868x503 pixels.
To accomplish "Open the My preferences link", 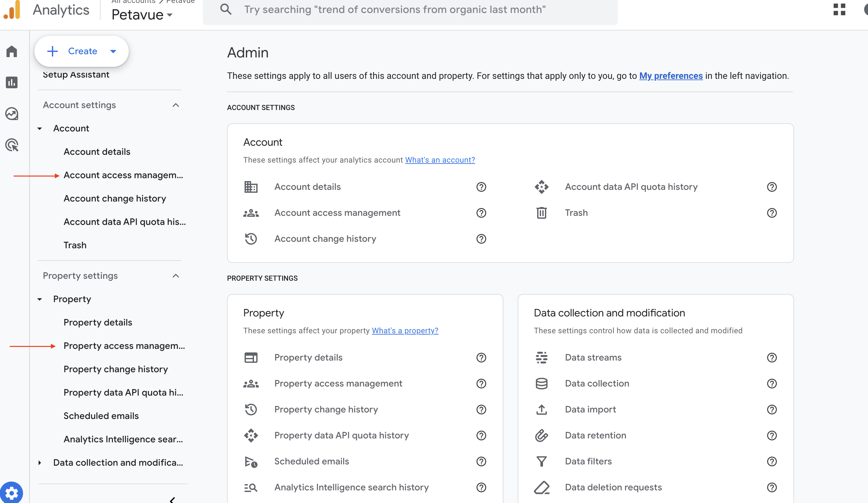I will [x=671, y=76].
